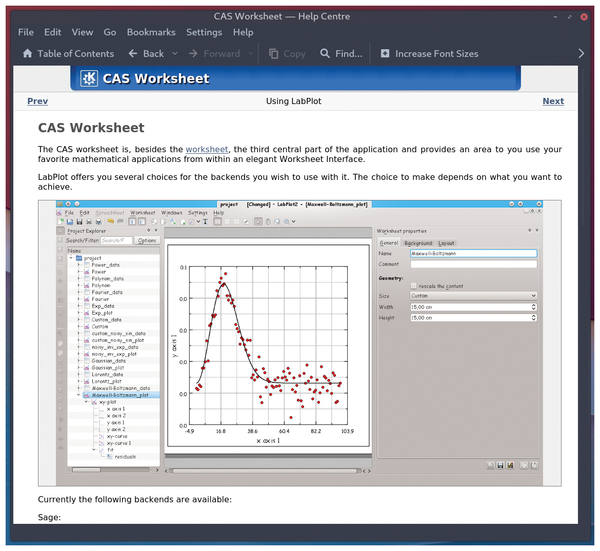The image size is (600, 551).
Task: Open the Bookmarks menu
Action: click(x=151, y=32)
